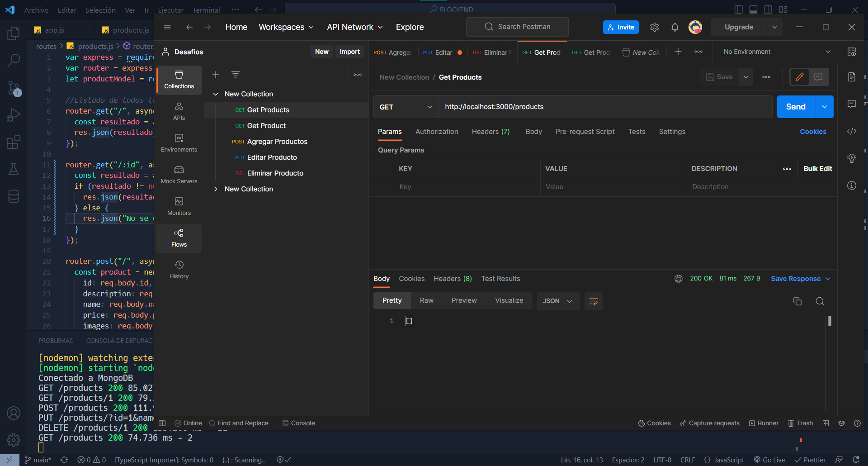
Task: Open the Test Results response tab
Action: tap(500, 279)
